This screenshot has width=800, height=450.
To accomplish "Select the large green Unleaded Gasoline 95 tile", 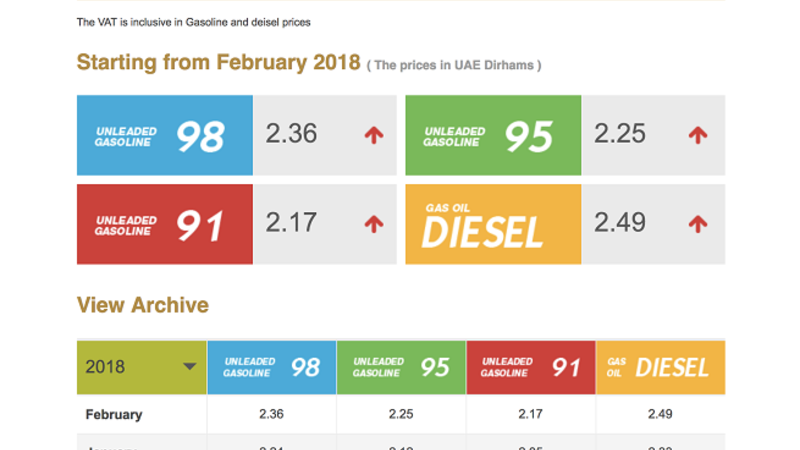I will click(493, 135).
